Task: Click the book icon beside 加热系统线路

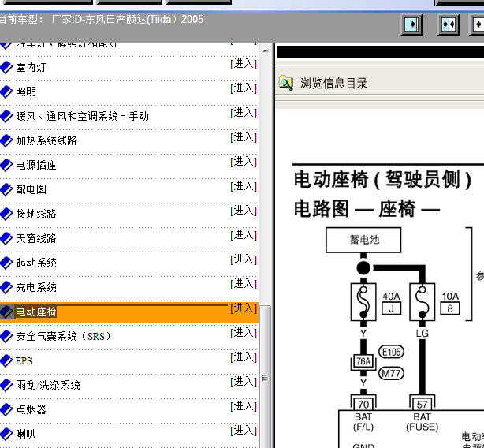Action: click(x=6, y=140)
